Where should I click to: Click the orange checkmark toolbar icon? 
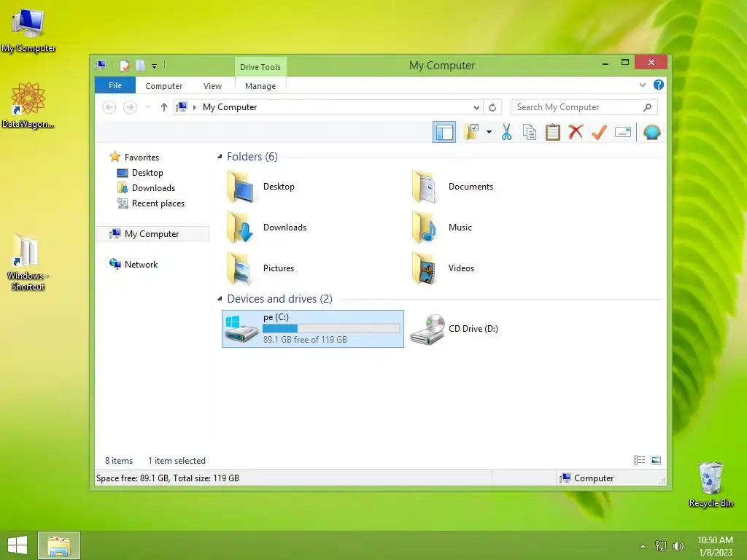point(599,132)
